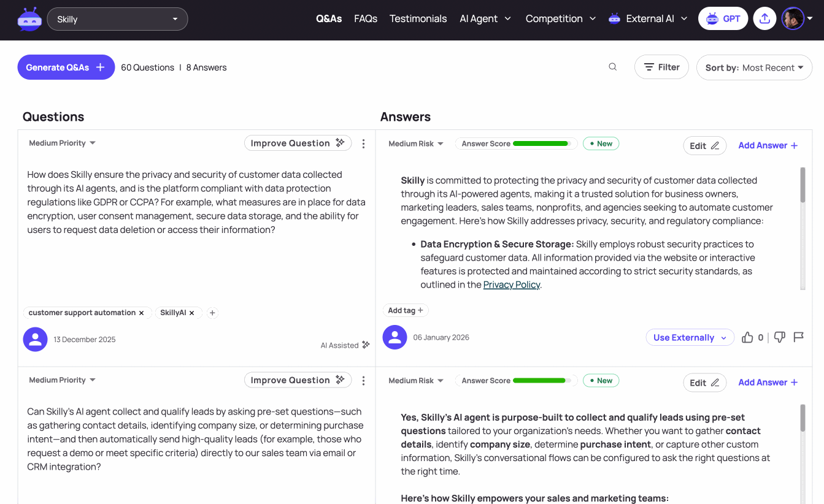Click the upload share icon button

pos(764,18)
